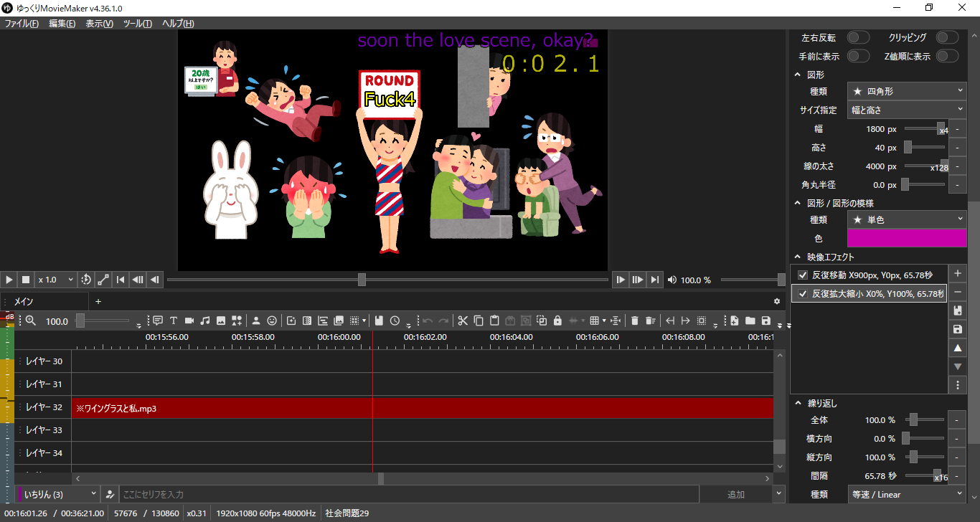Open the playback speed x 1.0 dropdown
The image size is (980, 522).
click(x=56, y=280)
